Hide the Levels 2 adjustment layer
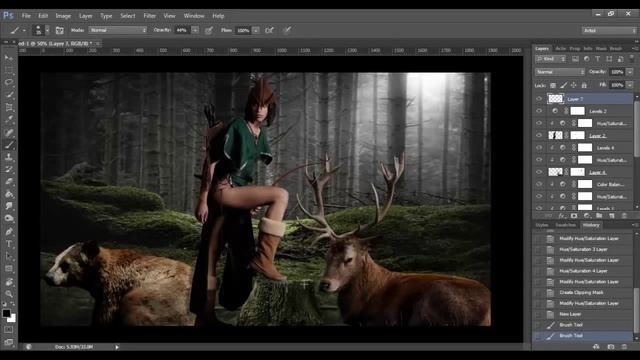The width and height of the screenshot is (640, 360). click(539, 111)
